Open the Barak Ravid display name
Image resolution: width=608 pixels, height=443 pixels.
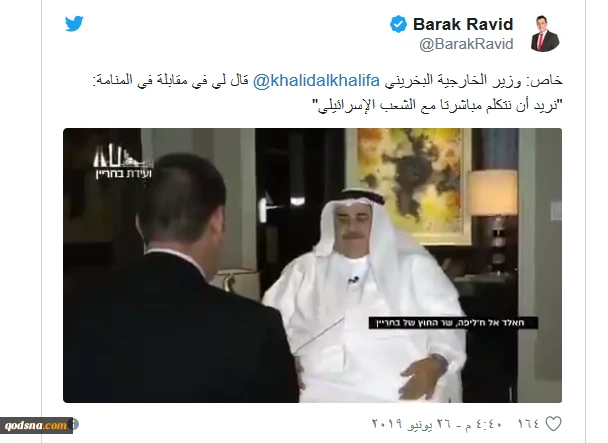coord(463,24)
